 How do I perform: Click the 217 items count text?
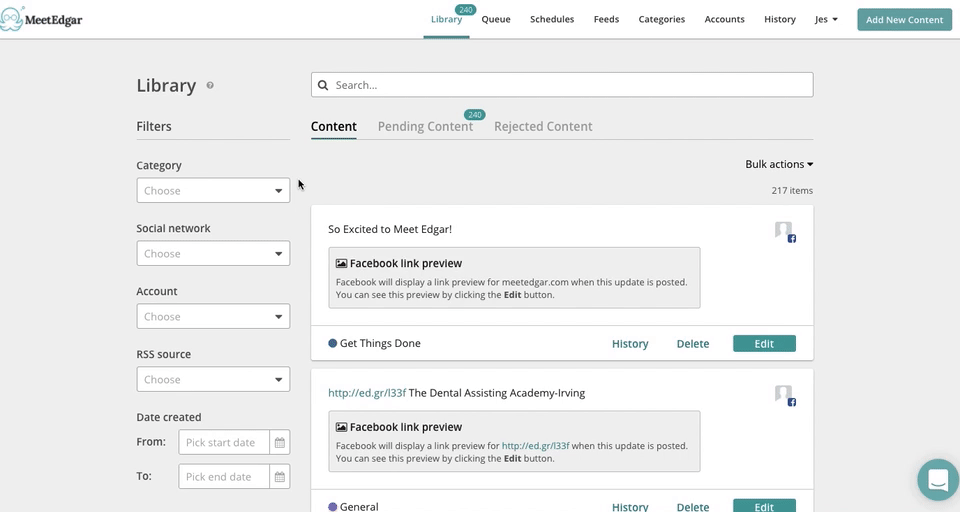[792, 190]
